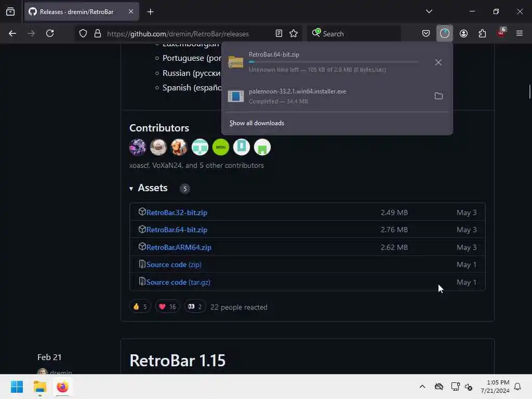The image size is (532, 399).
Task: Open second contributor avatar
Action: click(x=158, y=147)
